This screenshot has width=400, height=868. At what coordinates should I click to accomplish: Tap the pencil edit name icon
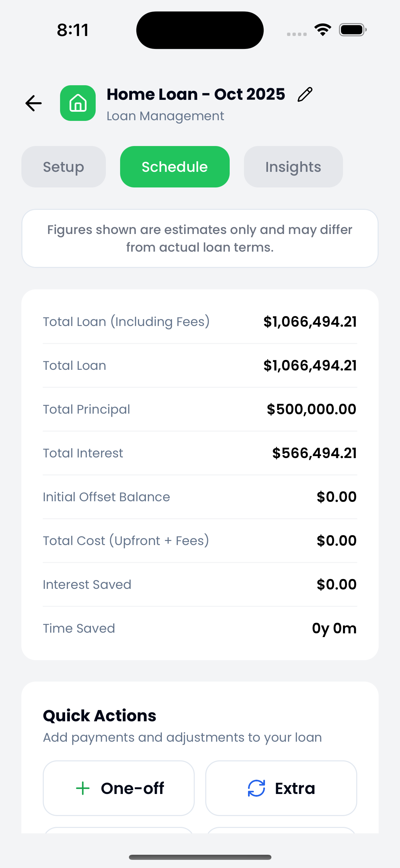[x=305, y=94]
